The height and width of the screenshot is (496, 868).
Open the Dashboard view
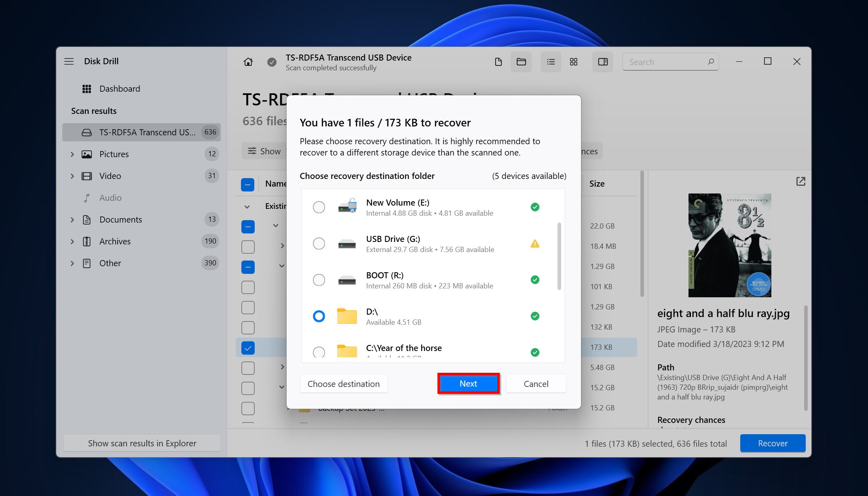[119, 88]
